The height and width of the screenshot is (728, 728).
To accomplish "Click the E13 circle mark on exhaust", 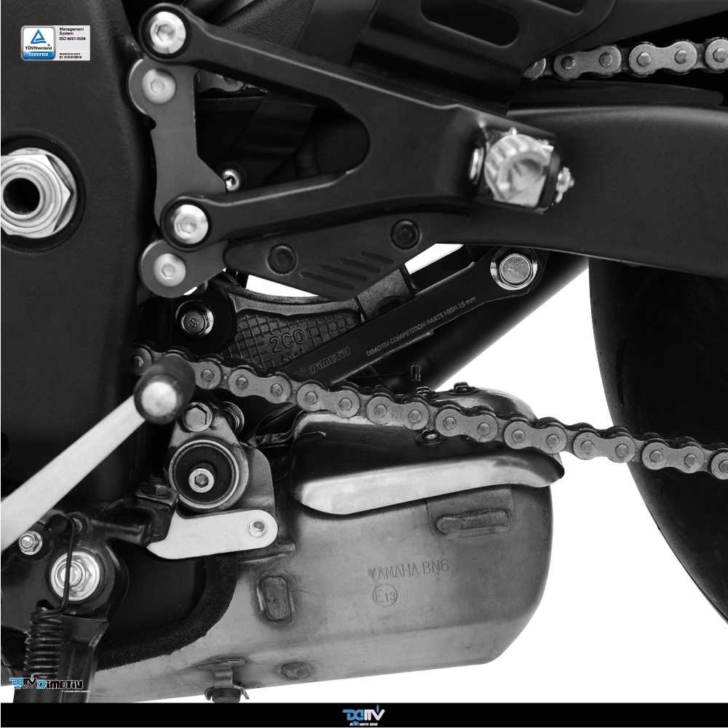I will [385, 597].
